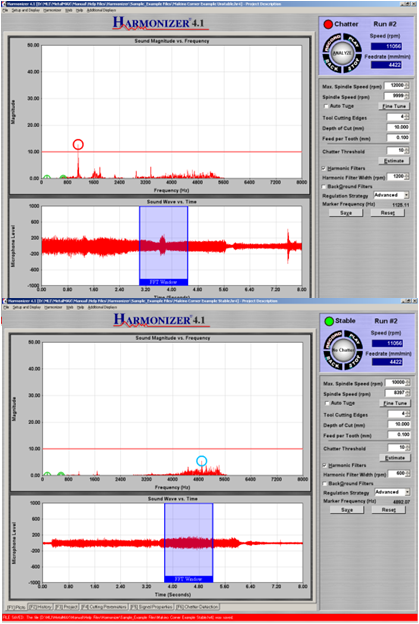The image size is (419, 624).
Task: Open Web menu in the Stable window
Action: (69, 307)
